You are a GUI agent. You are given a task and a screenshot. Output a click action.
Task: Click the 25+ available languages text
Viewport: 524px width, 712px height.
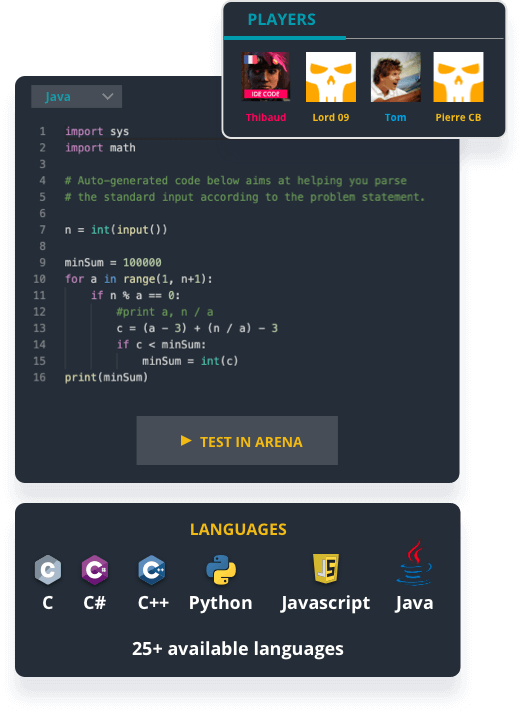(238, 648)
